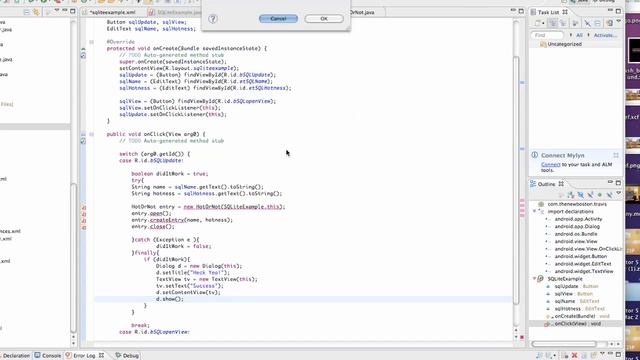Select Scheduled presentation in Task List toolbar
The image size is (640, 360).
pyautogui.click(x=563, y=23)
